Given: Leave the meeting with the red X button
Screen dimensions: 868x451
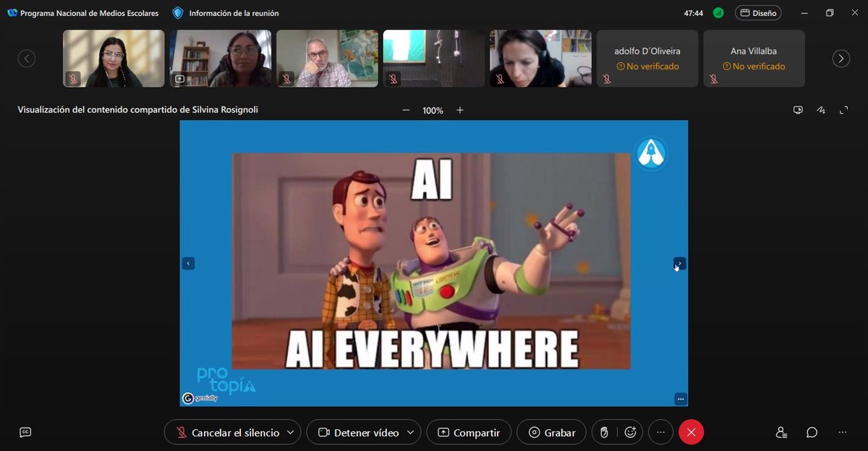Looking at the screenshot, I should click(x=691, y=432).
